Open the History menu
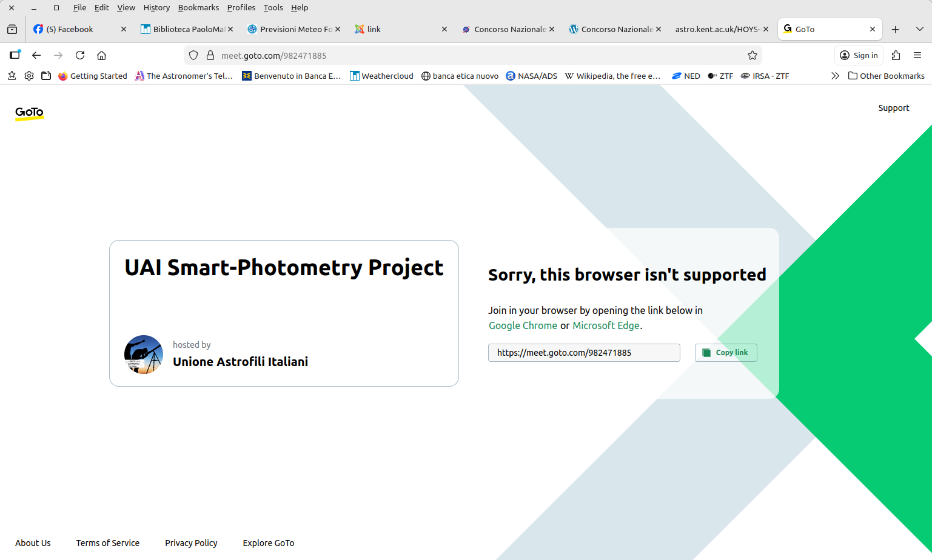Viewport: 932px width, 560px height. [156, 8]
